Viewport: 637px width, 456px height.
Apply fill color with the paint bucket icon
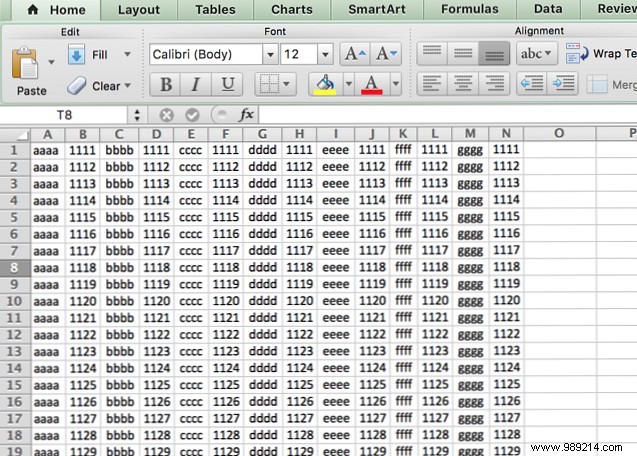[325, 84]
